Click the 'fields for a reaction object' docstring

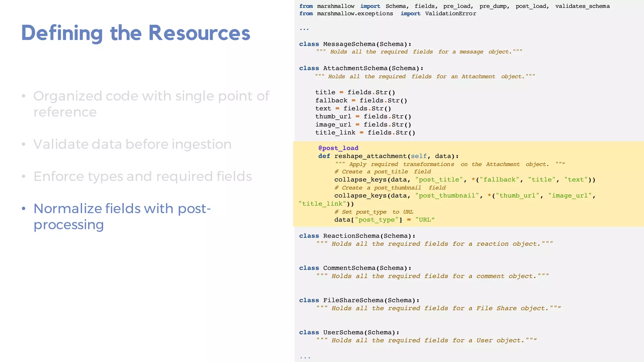435,244
